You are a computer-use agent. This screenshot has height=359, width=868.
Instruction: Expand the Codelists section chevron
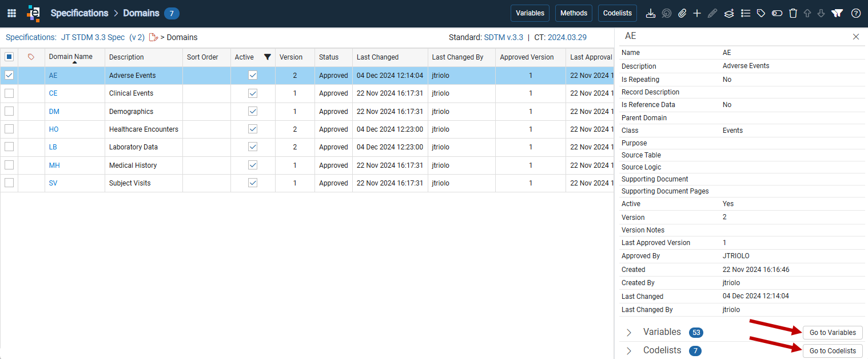[x=629, y=350]
